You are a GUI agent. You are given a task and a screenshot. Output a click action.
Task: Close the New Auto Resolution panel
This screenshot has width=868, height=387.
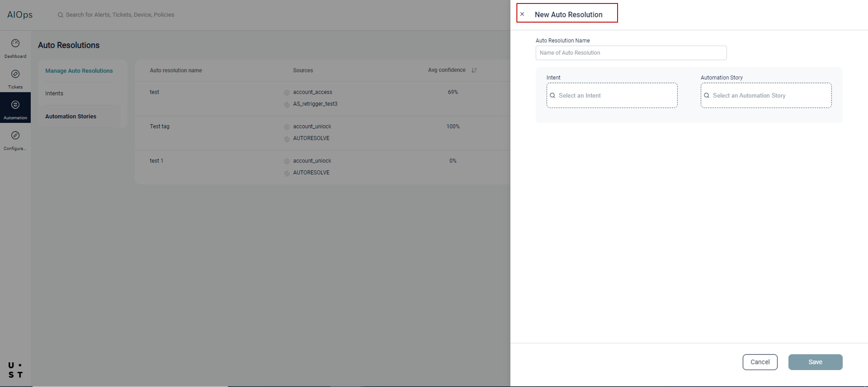coord(522,14)
